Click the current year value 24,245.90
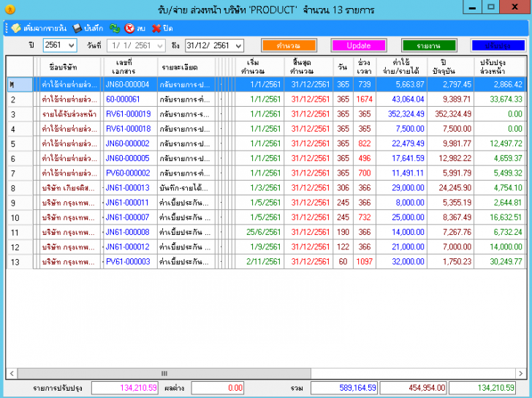This screenshot has height=398, width=532. pyautogui.click(x=455, y=188)
